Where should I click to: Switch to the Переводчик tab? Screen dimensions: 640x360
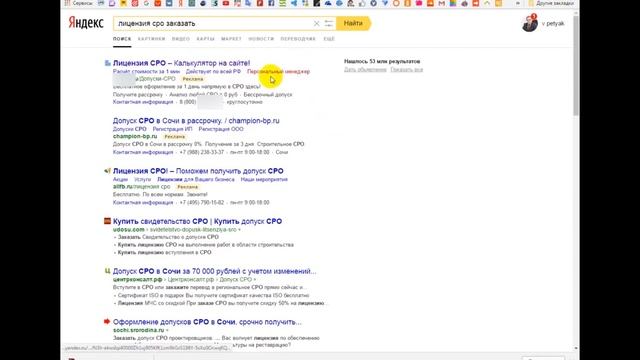tap(298, 39)
